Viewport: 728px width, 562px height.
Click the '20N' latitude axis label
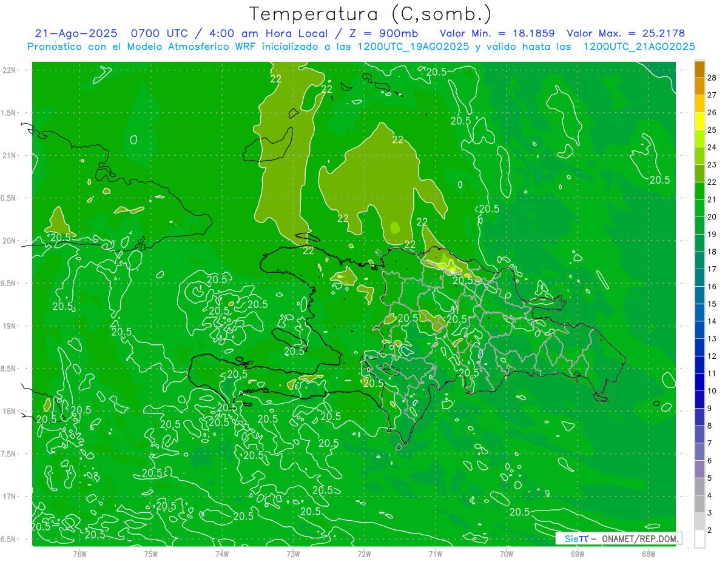tap(9, 241)
